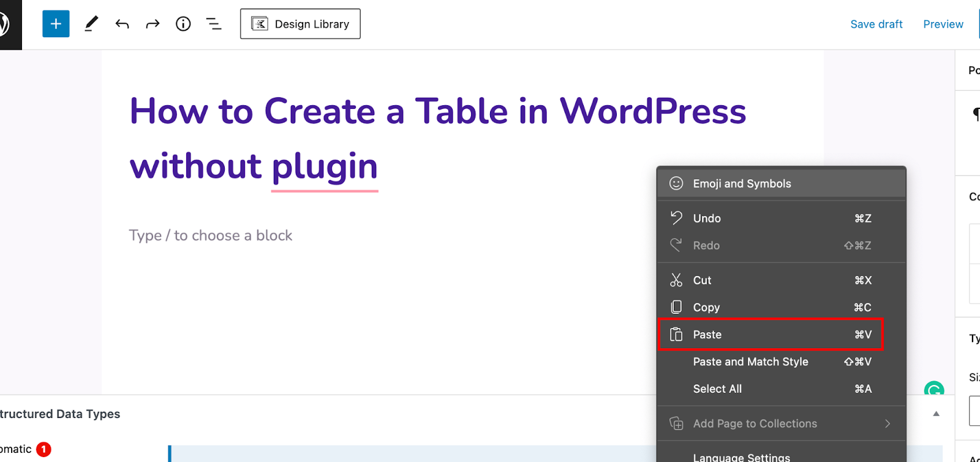Image resolution: width=980 pixels, height=462 pixels.
Task: Choose Copy from the context menu
Action: point(781,307)
